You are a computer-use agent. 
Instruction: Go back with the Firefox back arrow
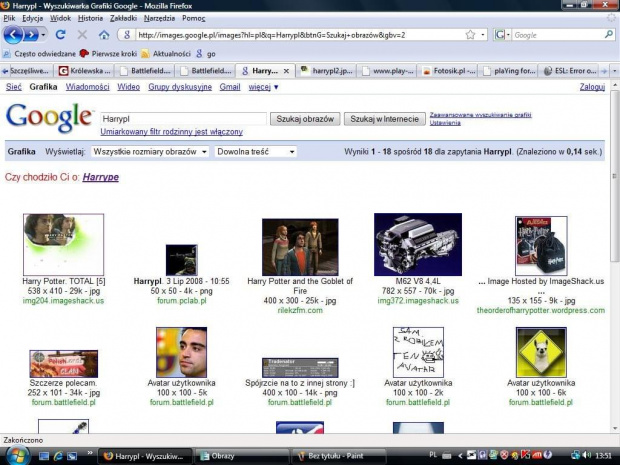point(13,35)
